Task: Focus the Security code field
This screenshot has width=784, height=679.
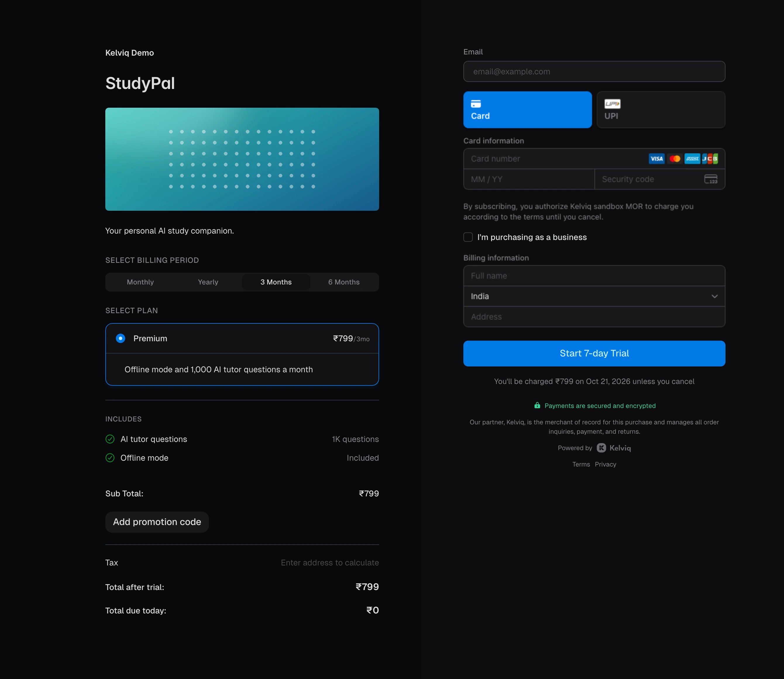Action: pos(660,179)
